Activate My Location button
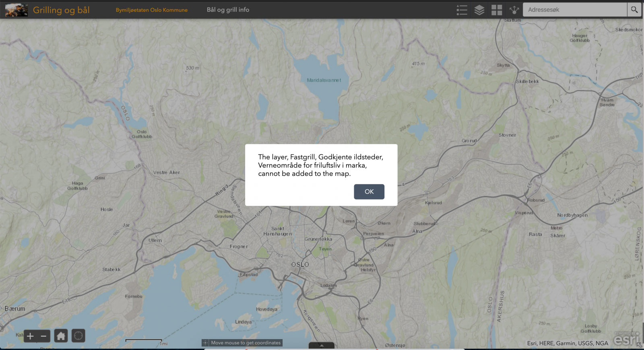Screen dimensions: 644x350 pos(78,336)
